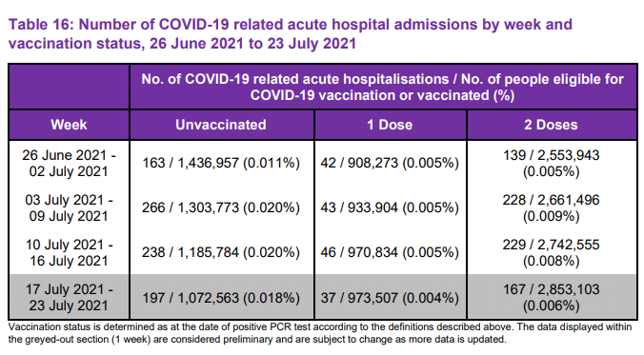The image size is (644, 355).
Task: Select the Week column header
Action: [69, 125]
